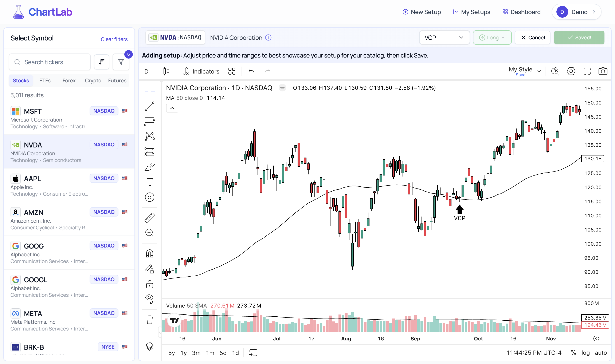Click the Saved! button

pyautogui.click(x=579, y=37)
